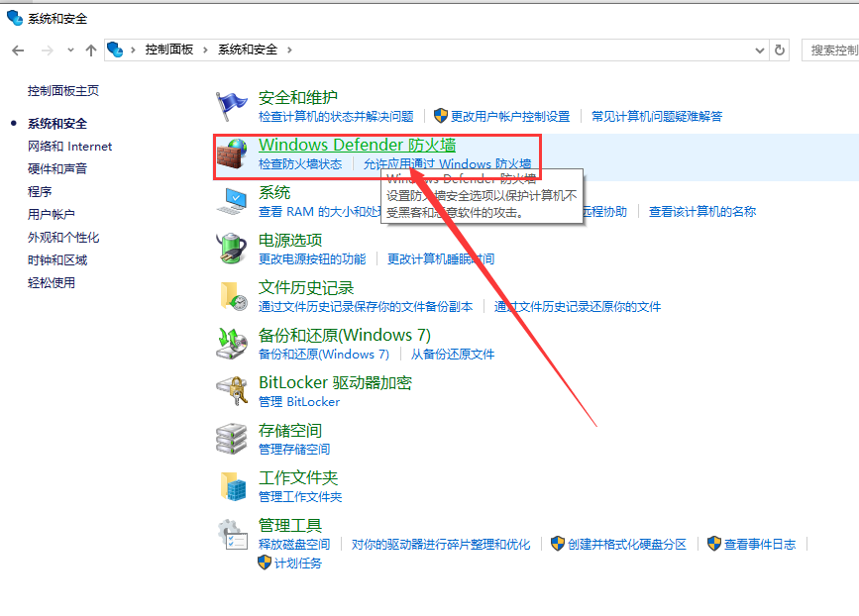Click 管理 BitLocker link
Screen dimensions: 859x616
[299, 401]
